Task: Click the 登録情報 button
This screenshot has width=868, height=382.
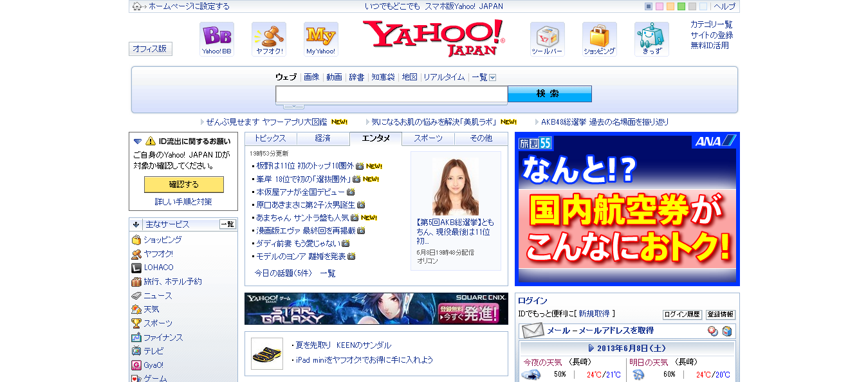Action: tap(721, 314)
